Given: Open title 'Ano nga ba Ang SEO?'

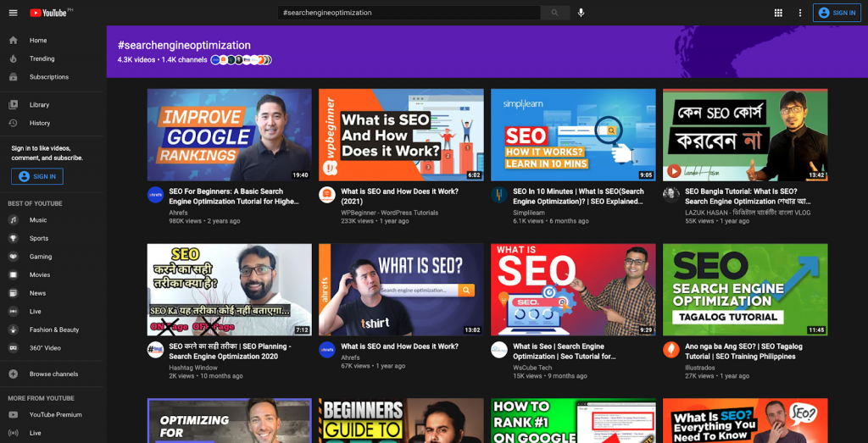Looking at the screenshot, I should click(x=743, y=352).
